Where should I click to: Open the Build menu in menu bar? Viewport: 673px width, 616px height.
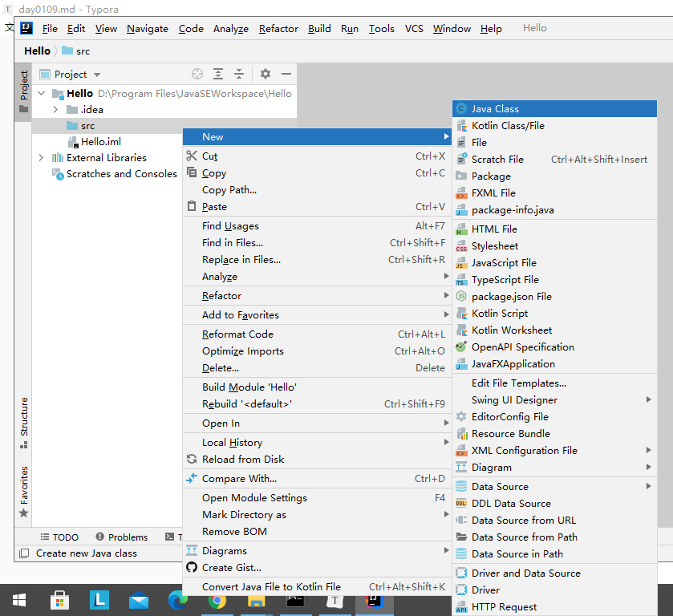(x=319, y=28)
